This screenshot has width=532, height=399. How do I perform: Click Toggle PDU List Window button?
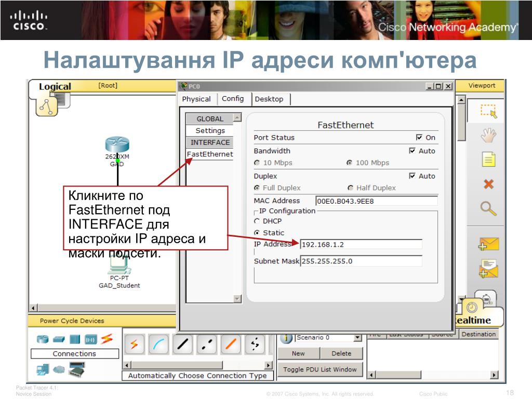point(320,369)
